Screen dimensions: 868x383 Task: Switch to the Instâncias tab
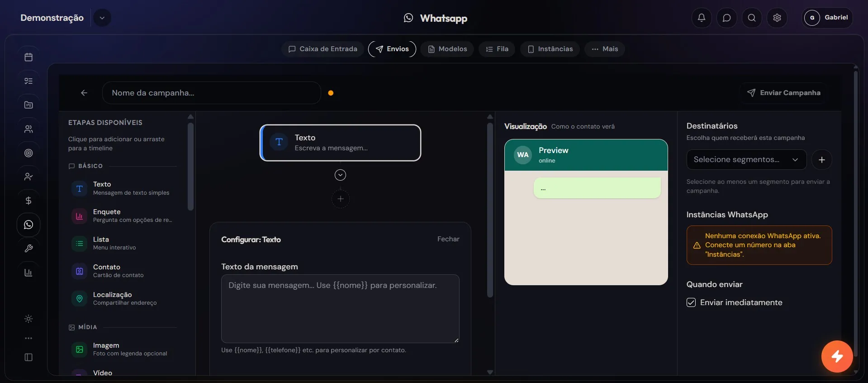click(x=550, y=49)
